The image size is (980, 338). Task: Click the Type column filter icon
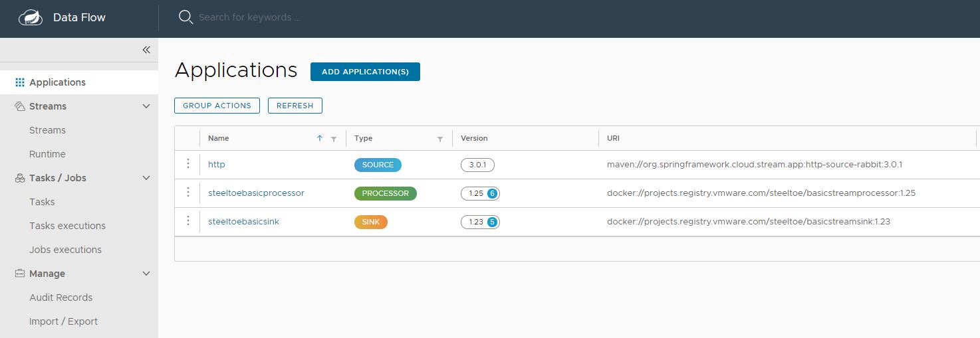pos(439,139)
